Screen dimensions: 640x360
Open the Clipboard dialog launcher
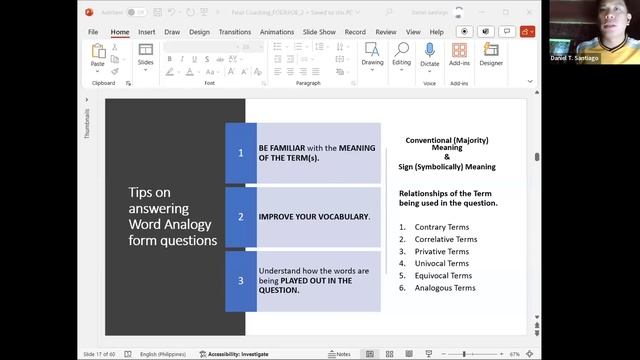[x=128, y=83]
